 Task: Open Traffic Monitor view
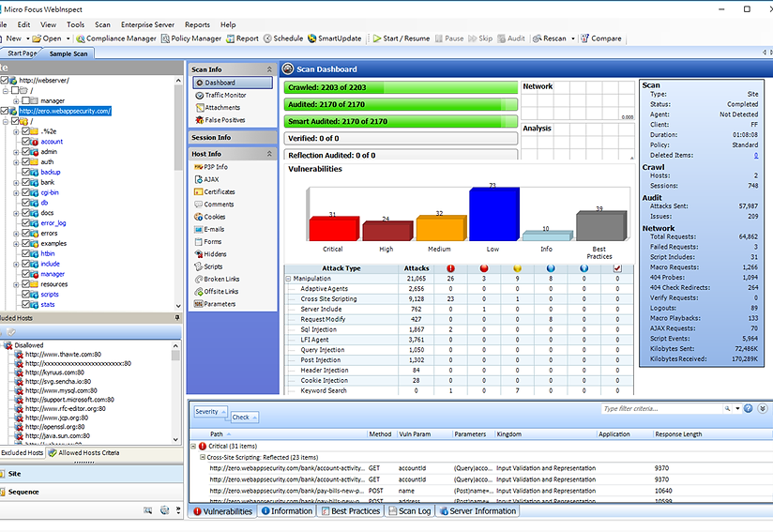click(x=220, y=95)
